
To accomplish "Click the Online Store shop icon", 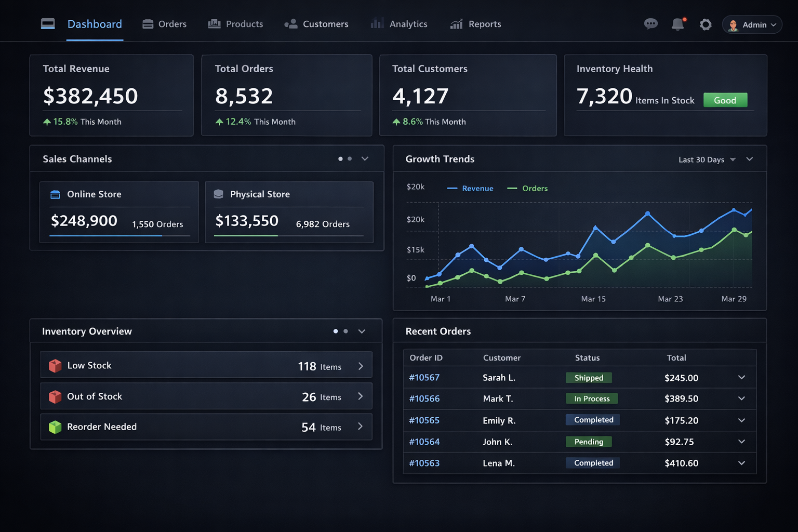I will tap(55, 194).
